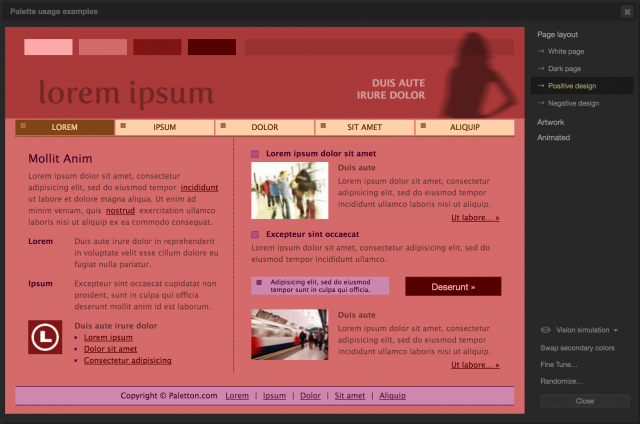640x424 pixels.
Task: Click the round L clock icon
Action: tap(45, 337)
